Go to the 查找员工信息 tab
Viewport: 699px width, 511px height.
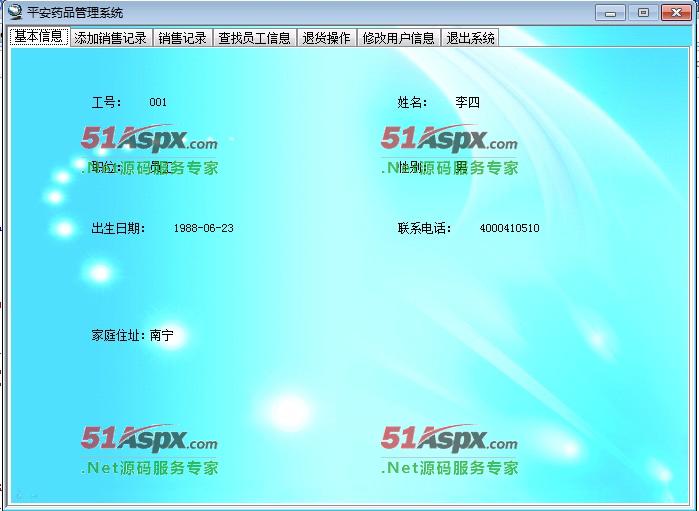(255, 38)
